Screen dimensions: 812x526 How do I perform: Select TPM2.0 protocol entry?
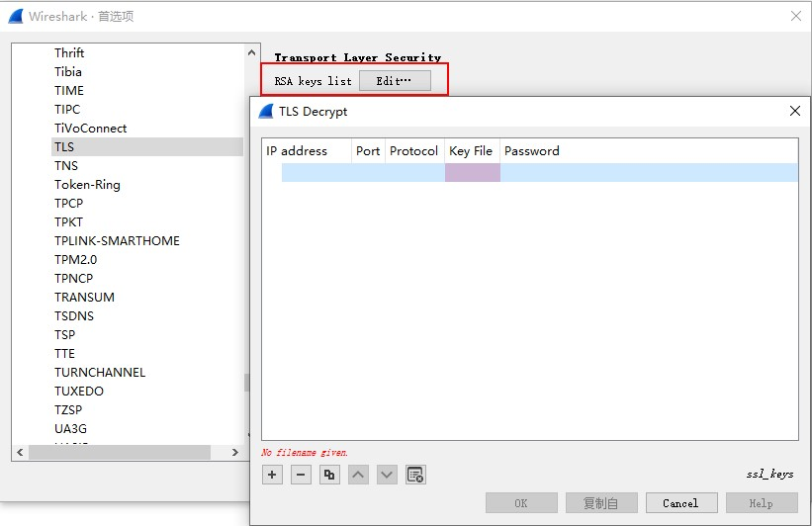tap(75, 259)
